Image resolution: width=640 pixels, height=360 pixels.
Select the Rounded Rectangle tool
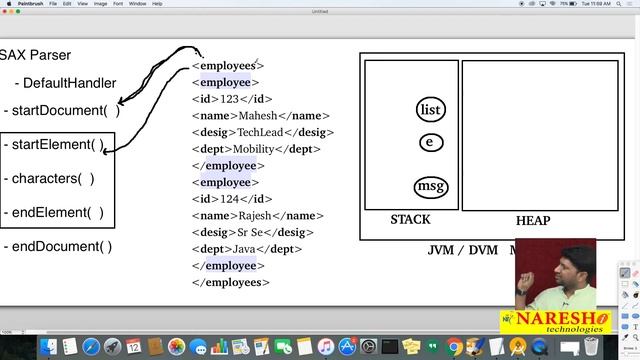[625, 327]
